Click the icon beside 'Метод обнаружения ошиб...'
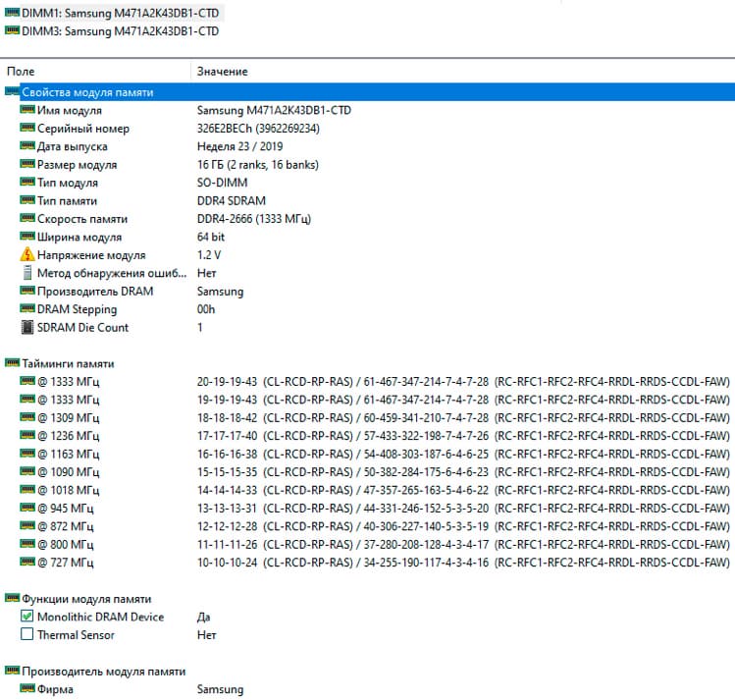Image resolution: width=735 pixels, height=700 pixels. click(27, 272)
